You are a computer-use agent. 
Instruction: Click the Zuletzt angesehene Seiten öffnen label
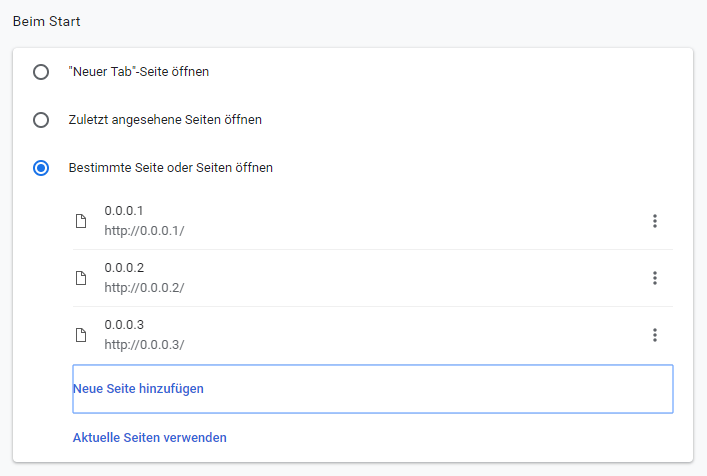point(165,120)
